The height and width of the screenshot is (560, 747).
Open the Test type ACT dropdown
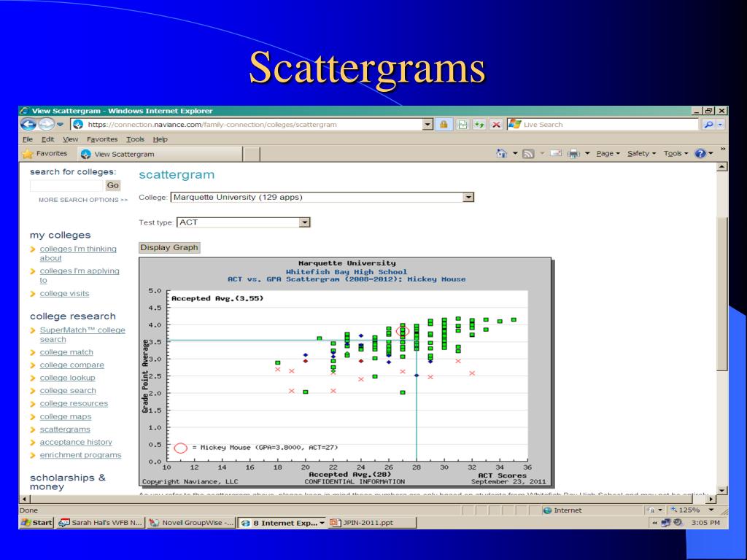tap(244, 222)
